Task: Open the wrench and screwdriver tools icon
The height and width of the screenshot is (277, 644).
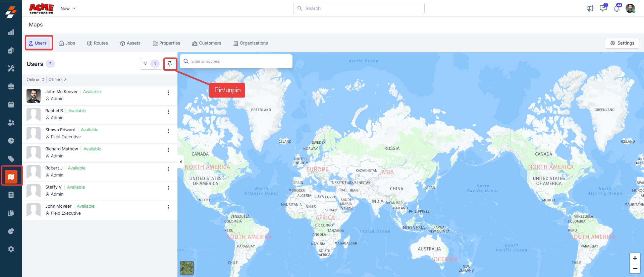Action: click(11, 68)
